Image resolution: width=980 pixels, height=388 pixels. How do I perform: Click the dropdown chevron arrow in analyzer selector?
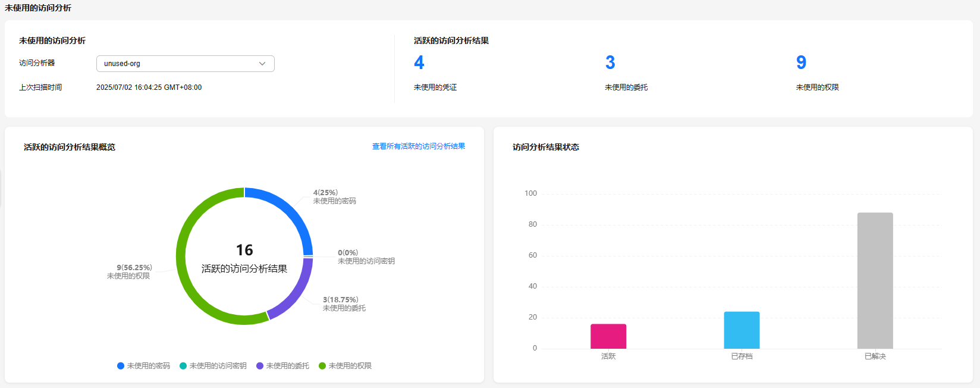coord(262,64)
